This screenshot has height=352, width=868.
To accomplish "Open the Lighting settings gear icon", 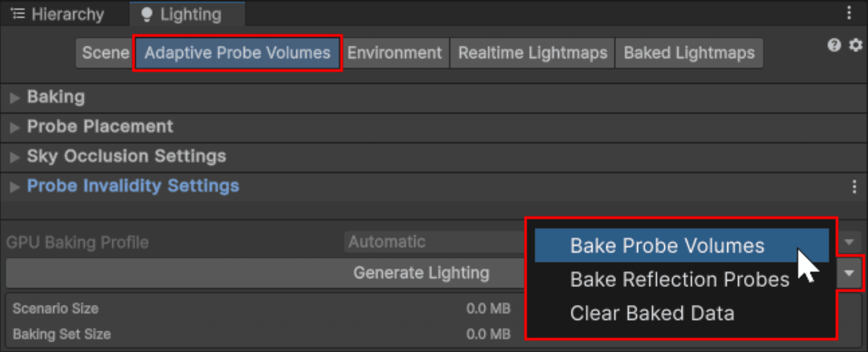I will 856,45.
